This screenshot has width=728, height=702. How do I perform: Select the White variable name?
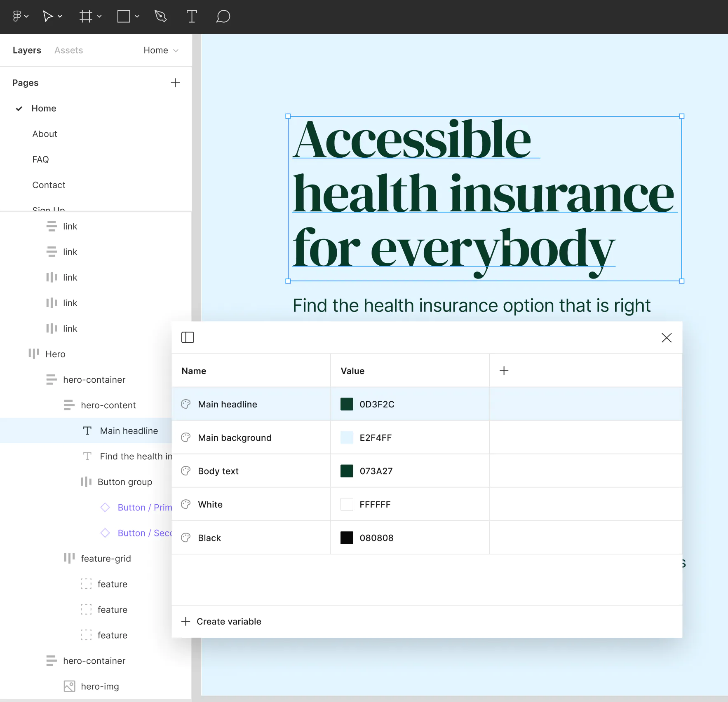pos(210,504)
